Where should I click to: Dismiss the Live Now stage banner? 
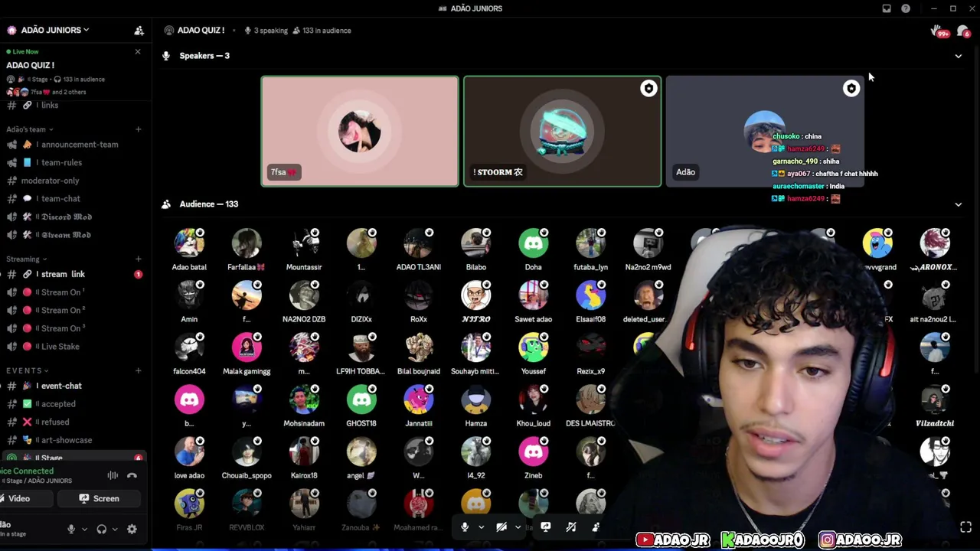pos(138,52)
